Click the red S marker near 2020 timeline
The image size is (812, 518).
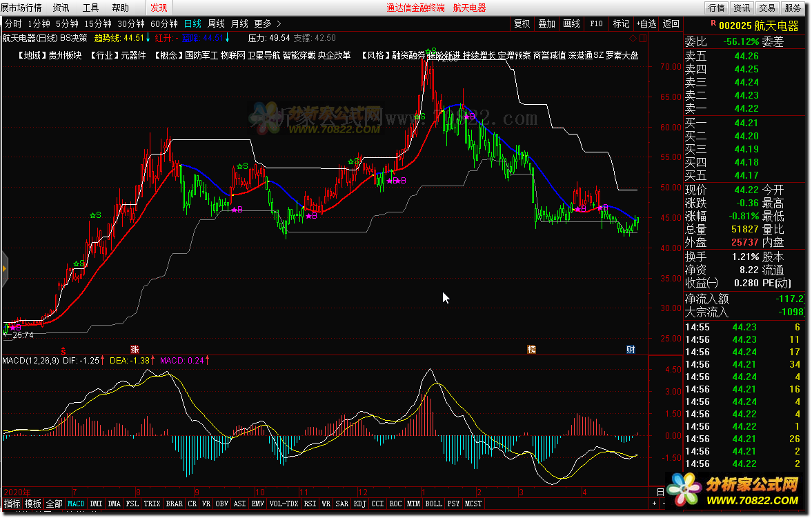click(63, 351)
